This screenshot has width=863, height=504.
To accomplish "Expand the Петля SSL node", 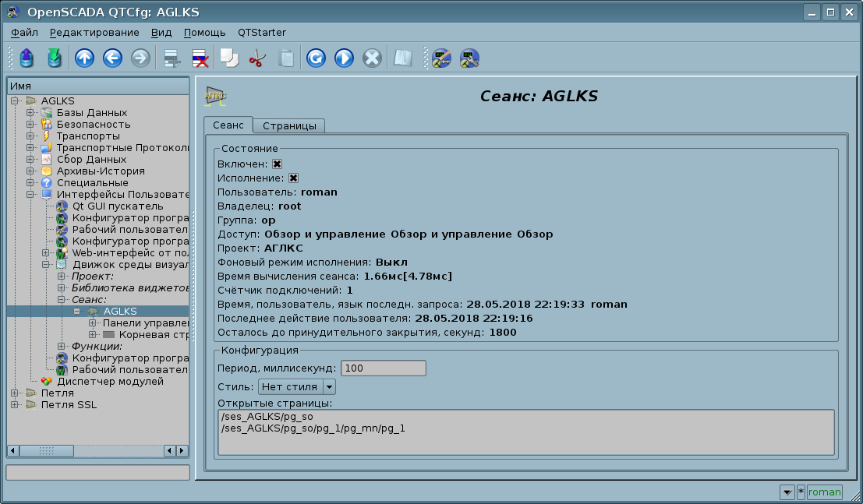I will click(15, 405).
